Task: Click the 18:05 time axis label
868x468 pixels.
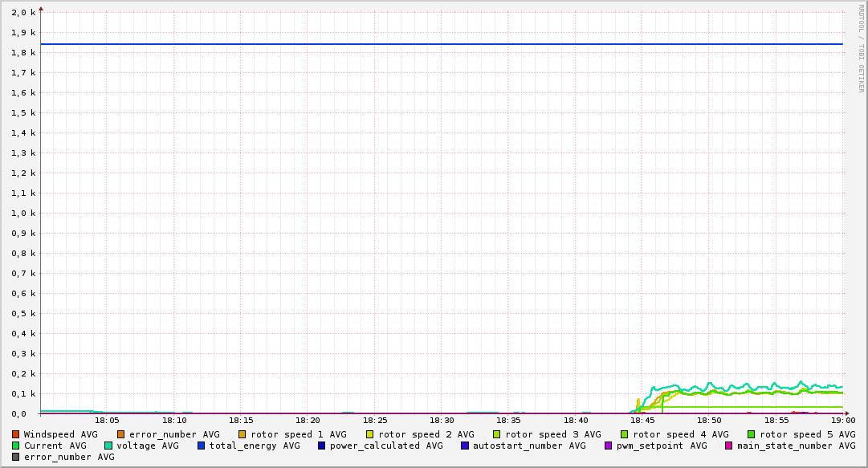Action: click(107, 420)
